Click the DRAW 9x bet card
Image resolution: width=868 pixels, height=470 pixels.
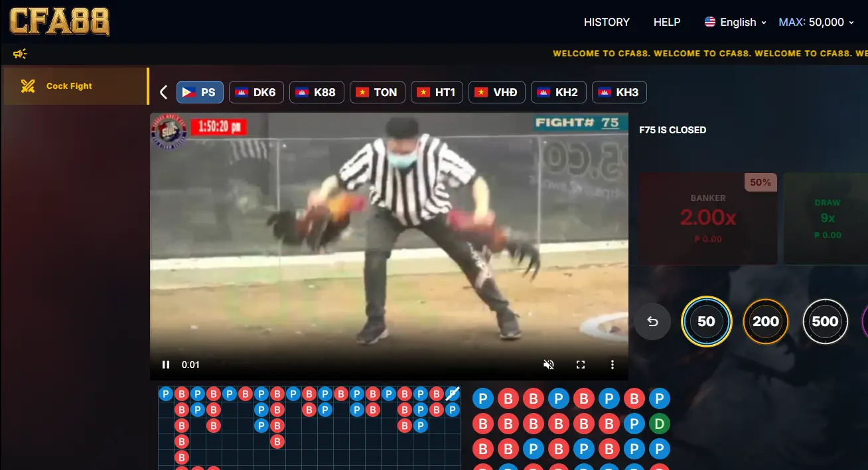(826, 219)
